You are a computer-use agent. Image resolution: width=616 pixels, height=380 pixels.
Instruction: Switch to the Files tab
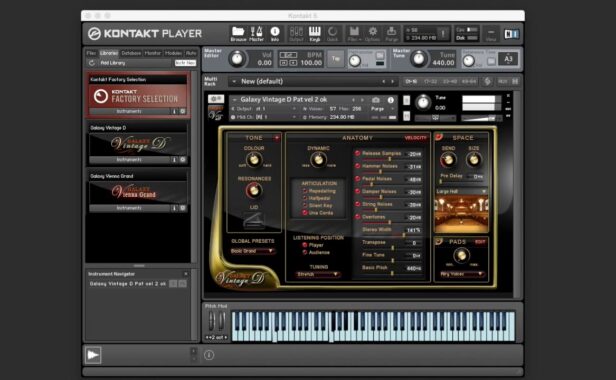coord(91,53)
